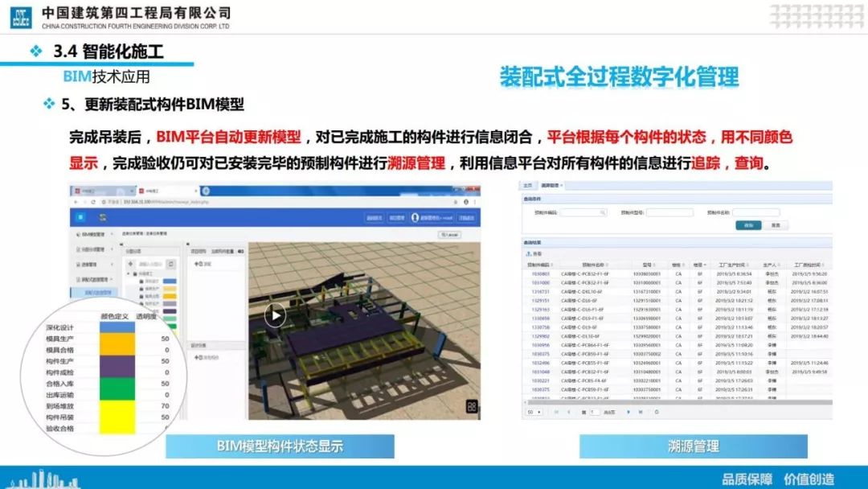Open the page size 50 dropdown
The image size is (868, 489).
[x=534, y=412]
